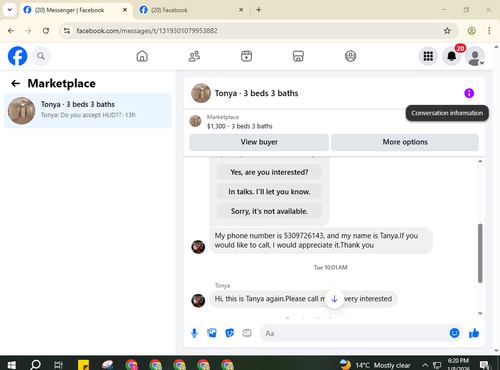The height and width of the screenshot is (370, 500).
Task: Click Tonya's avatar beside phone number message
Action: coord(198,247)
